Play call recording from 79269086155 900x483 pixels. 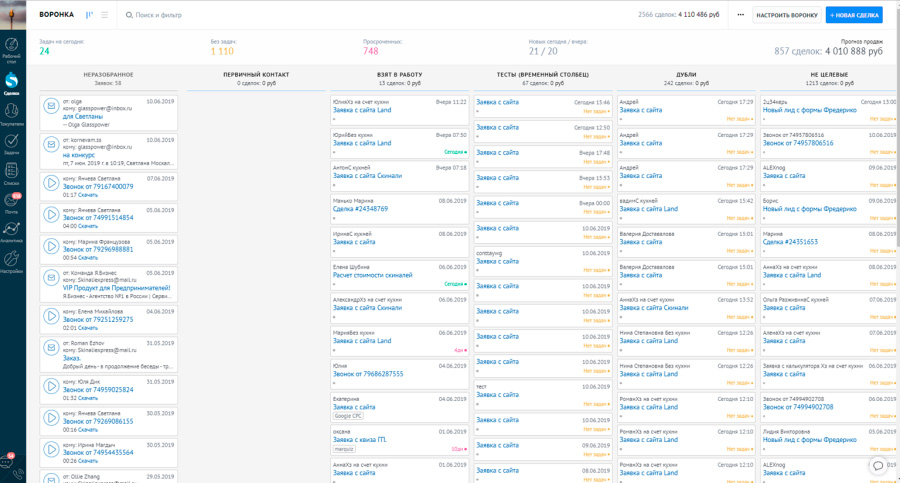click(x=51, y=418)
